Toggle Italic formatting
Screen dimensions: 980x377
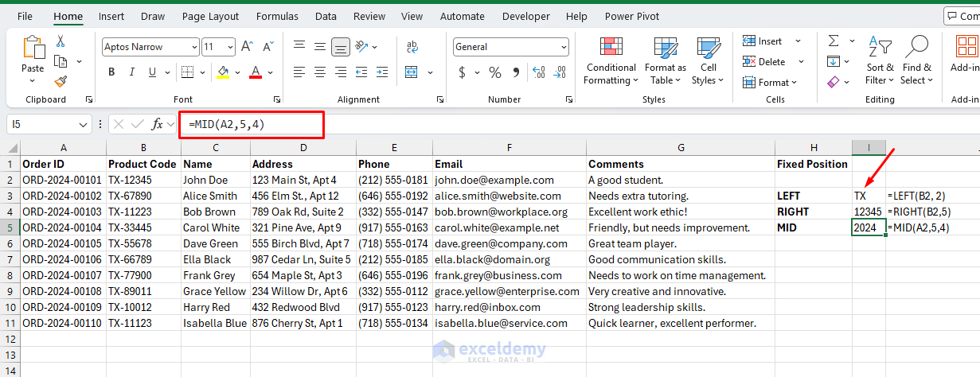pyautogui.click(x=132, y=72)
